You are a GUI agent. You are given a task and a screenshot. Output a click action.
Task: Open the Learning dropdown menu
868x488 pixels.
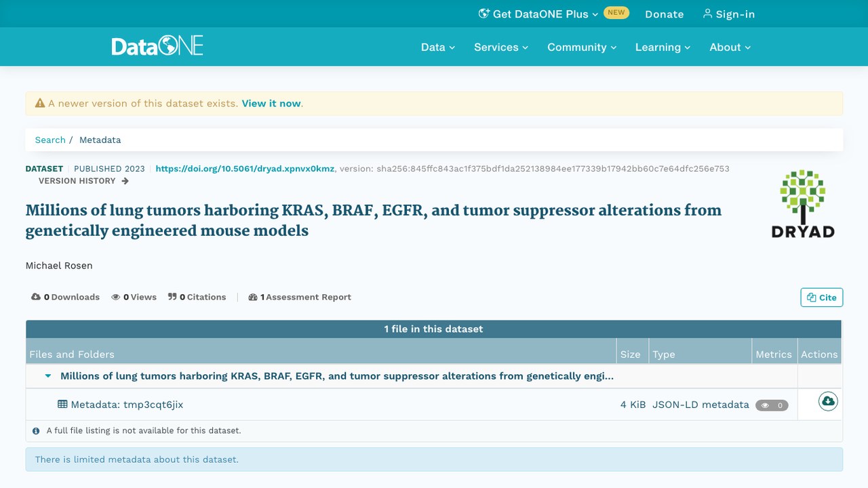click(x=663, y=47)
